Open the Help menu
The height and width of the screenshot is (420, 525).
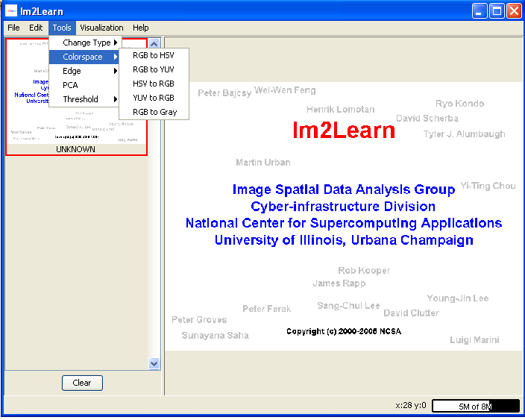click(x=141, y=28)
